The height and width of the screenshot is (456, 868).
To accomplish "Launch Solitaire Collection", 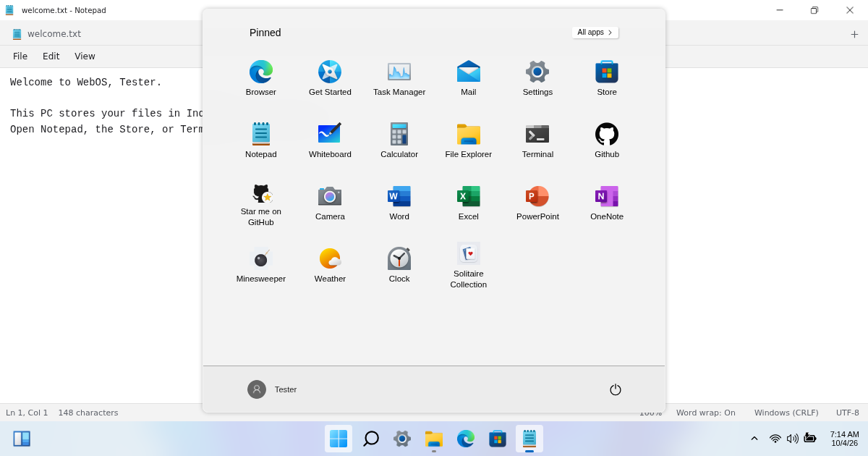I will (x=469, y=266).
